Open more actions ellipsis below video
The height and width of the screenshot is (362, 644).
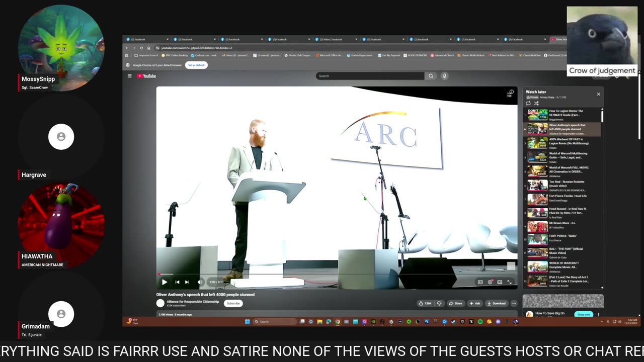pyautogui.click(x=514, y=303)
